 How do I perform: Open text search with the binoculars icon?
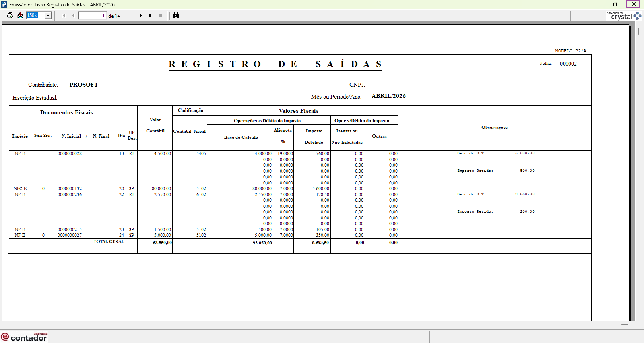click(176, 15)
